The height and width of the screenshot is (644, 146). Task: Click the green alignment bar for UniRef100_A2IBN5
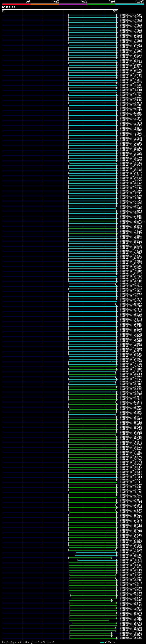89,620
